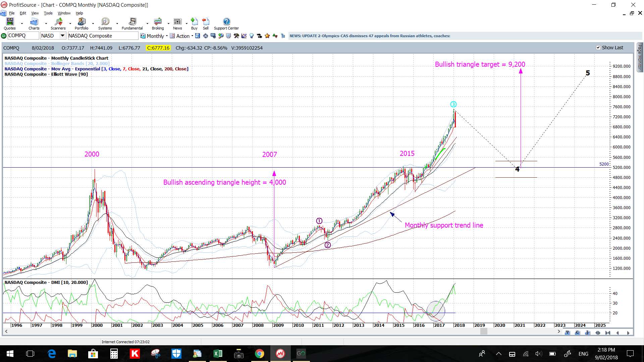Screen dimensions: 644x362
Task: Click the hammer tools icon
Action: (236, 36)
